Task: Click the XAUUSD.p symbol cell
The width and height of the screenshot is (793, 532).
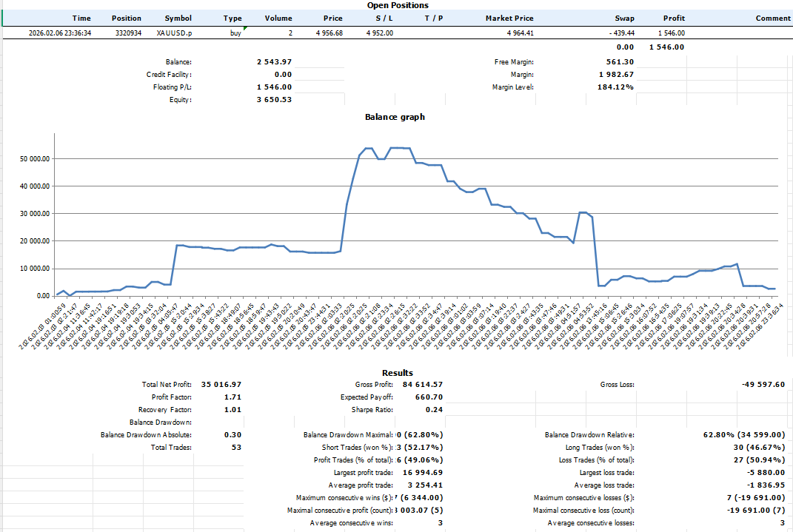Action: pyautogui.click(x=175, y=33)
